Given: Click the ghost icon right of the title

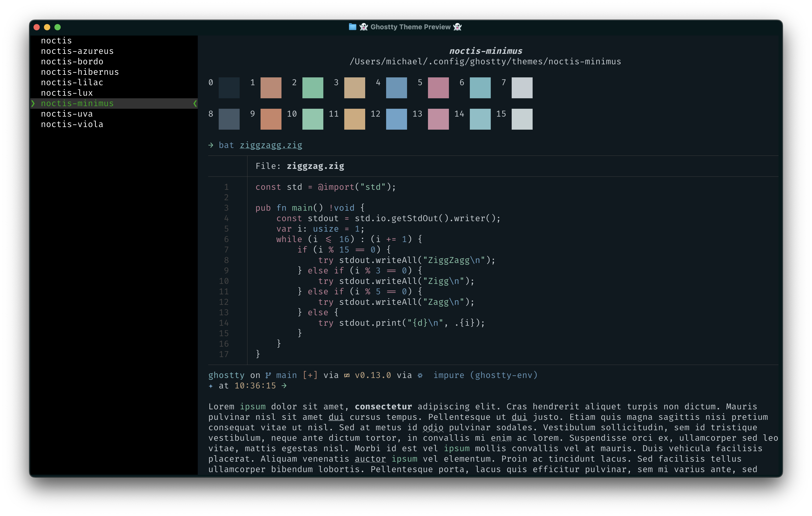Looking at the screenshot, I should (x=457, y=27).
